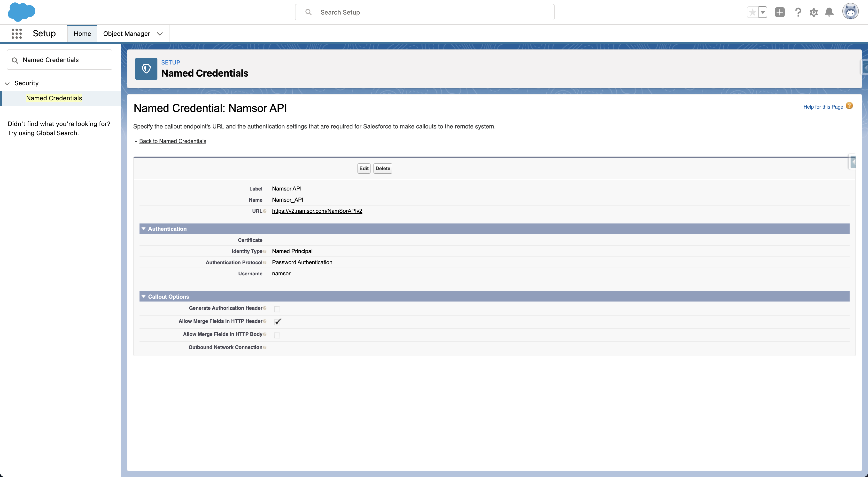Click Allow Merge Fields in HTTP Header help icon
The height and width of the screenshot is (477, 868).
264,321
